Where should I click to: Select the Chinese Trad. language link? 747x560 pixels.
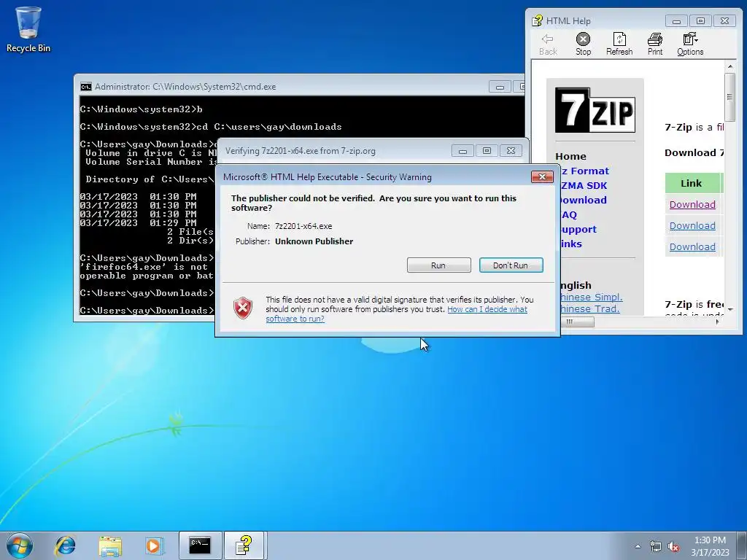click(x=590, y=308)
